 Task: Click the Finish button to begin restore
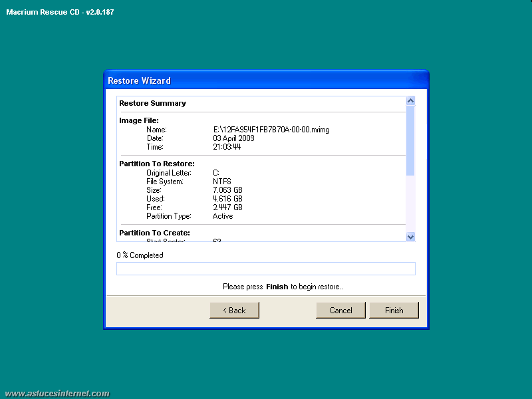394,310
